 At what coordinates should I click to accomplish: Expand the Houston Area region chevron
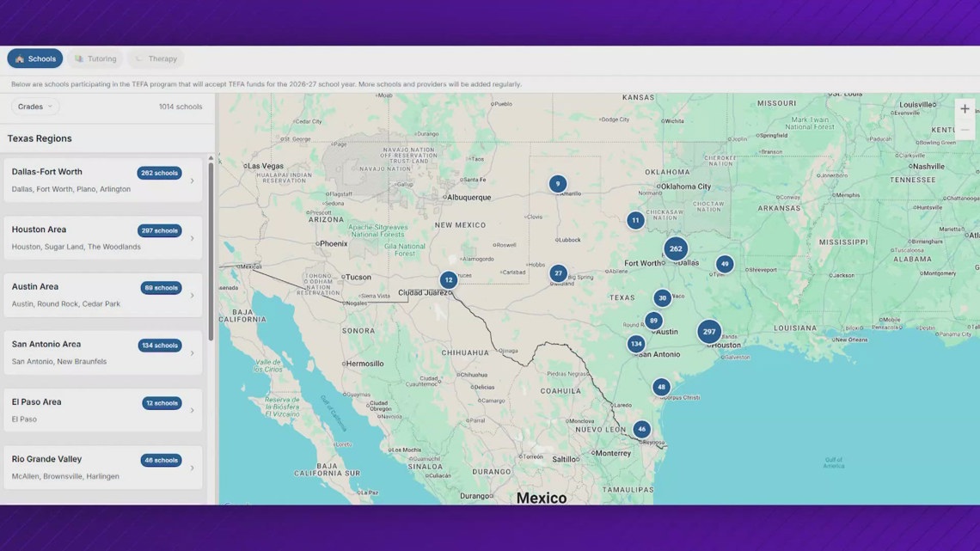point(192,238)
